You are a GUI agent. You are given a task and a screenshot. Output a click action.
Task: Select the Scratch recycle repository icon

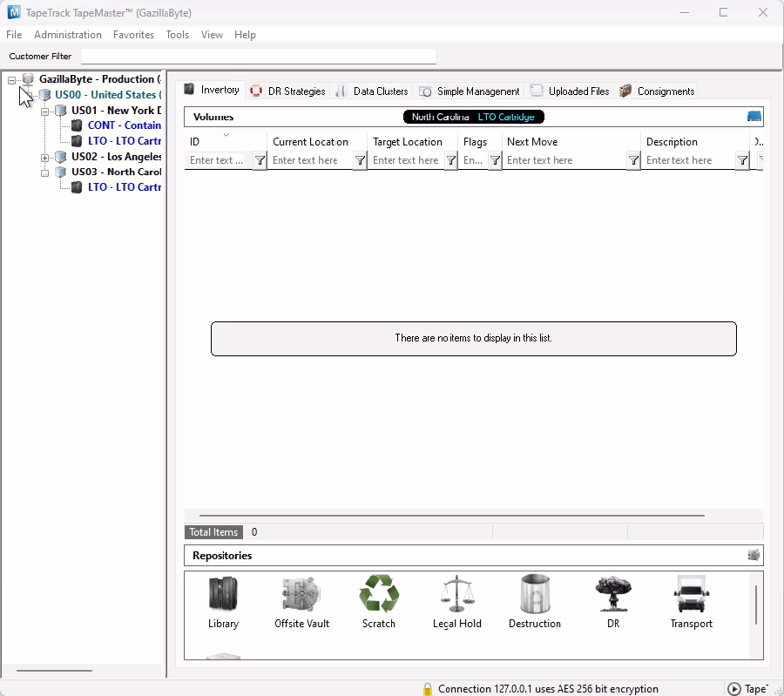tap(379, 593)
